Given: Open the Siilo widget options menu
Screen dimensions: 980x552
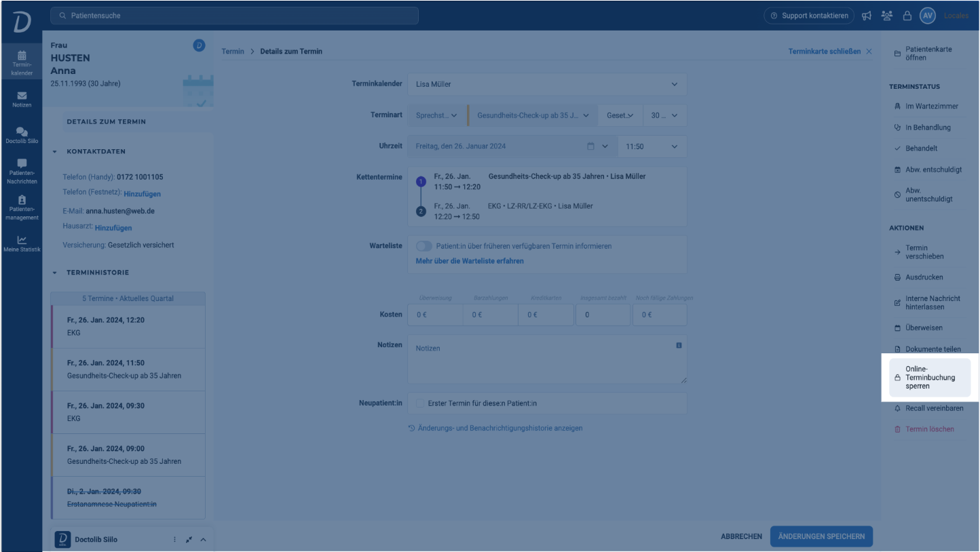Looking at the screenshot, I should click(x=174, y=540).
